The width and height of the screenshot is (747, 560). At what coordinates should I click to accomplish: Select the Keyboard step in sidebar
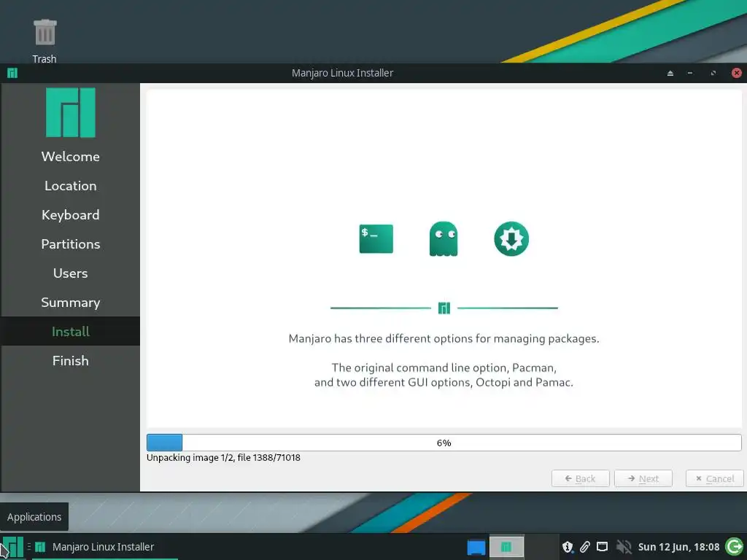pyautogui.click(x=71, y=215)
